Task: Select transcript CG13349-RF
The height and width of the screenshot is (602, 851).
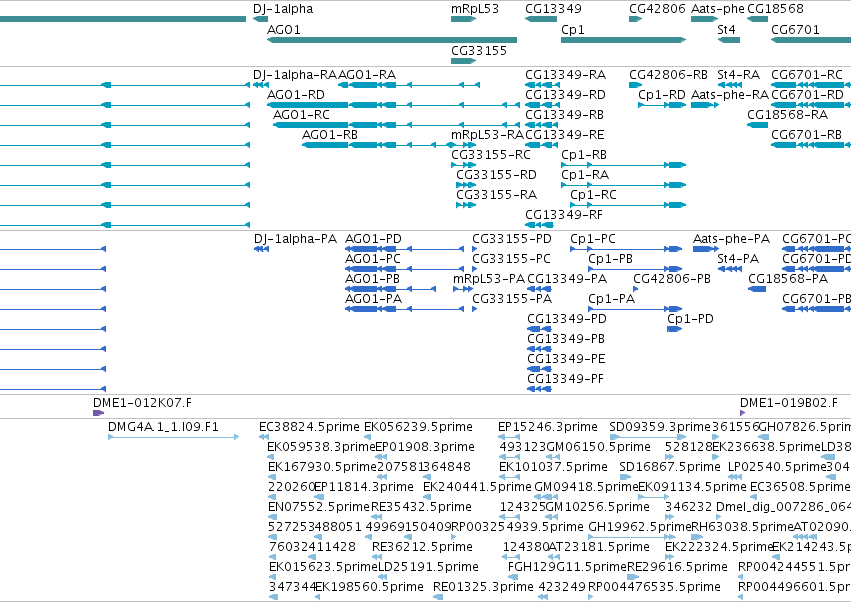Action: tap(539, 225)
